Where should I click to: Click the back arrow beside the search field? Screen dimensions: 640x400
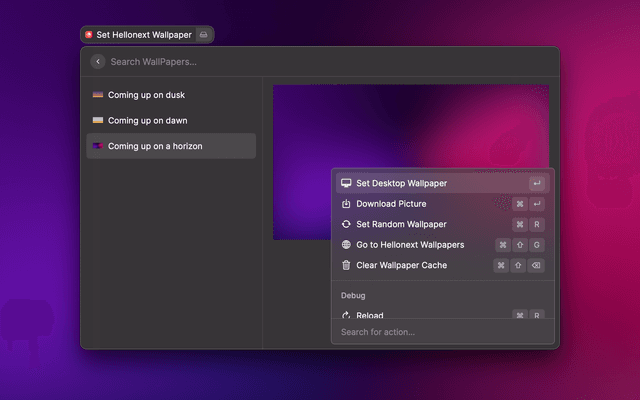(98, 62)
